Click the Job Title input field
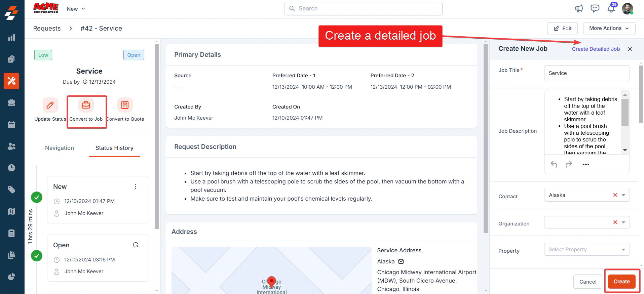 click(587, 73)
